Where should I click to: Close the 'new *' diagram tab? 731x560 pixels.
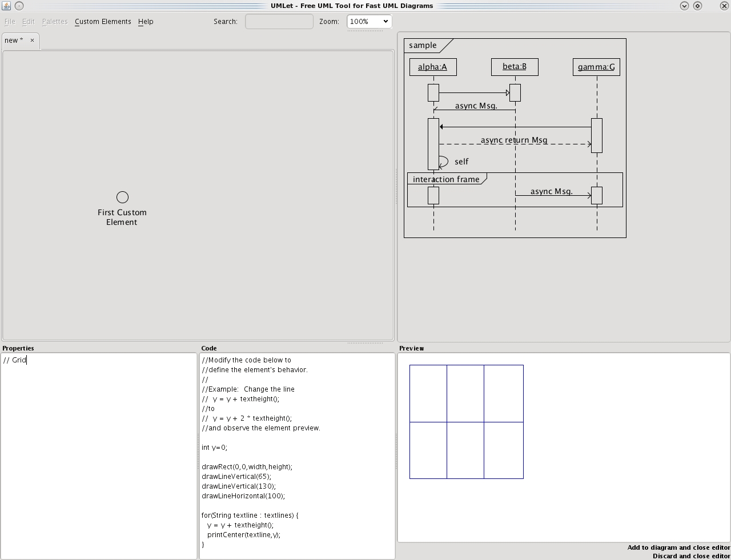pyautogui.click(x=32, y=41)
